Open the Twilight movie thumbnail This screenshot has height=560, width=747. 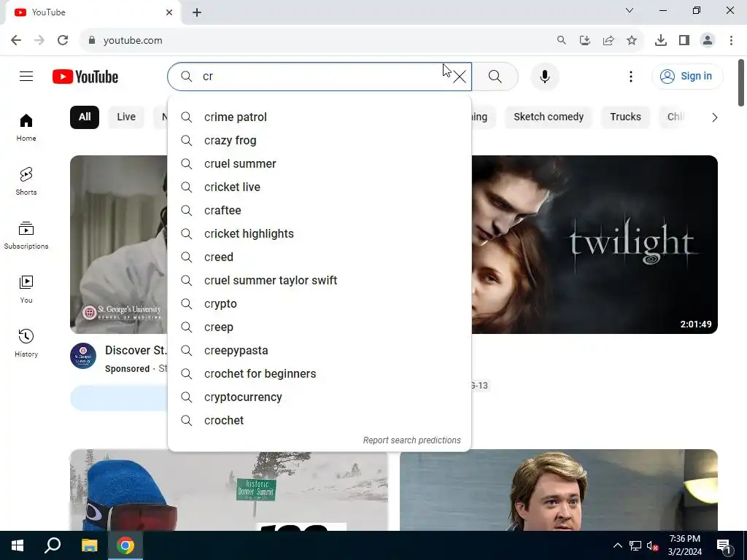[x=595, y=244]
